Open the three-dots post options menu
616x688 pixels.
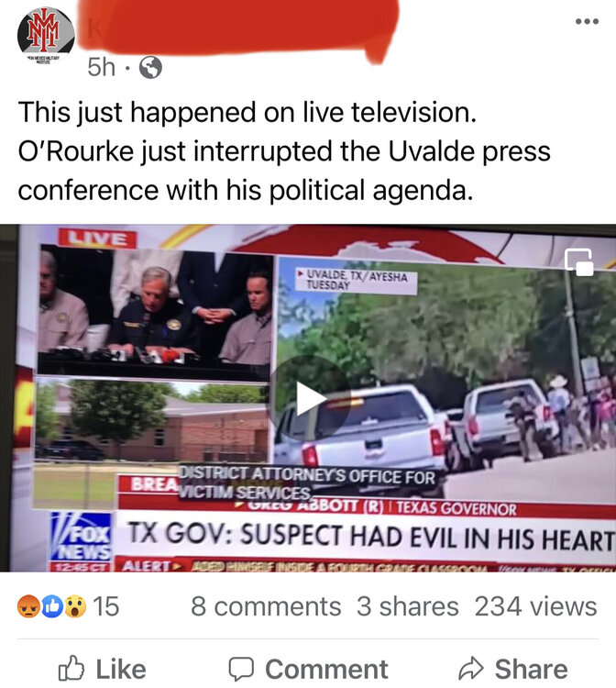tap(587, 21)
